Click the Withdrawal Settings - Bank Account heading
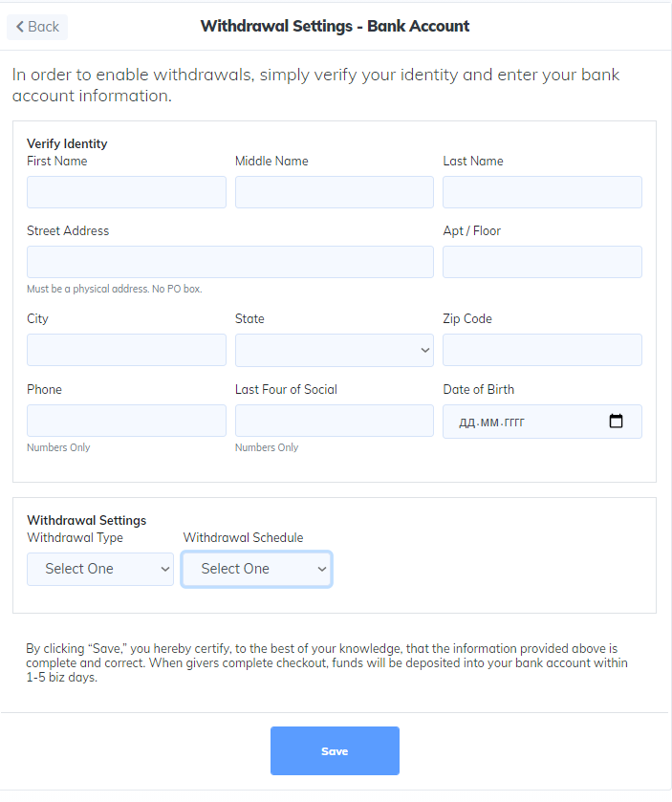This screenshot has width=672, height=802. click(x=335, y=26)
